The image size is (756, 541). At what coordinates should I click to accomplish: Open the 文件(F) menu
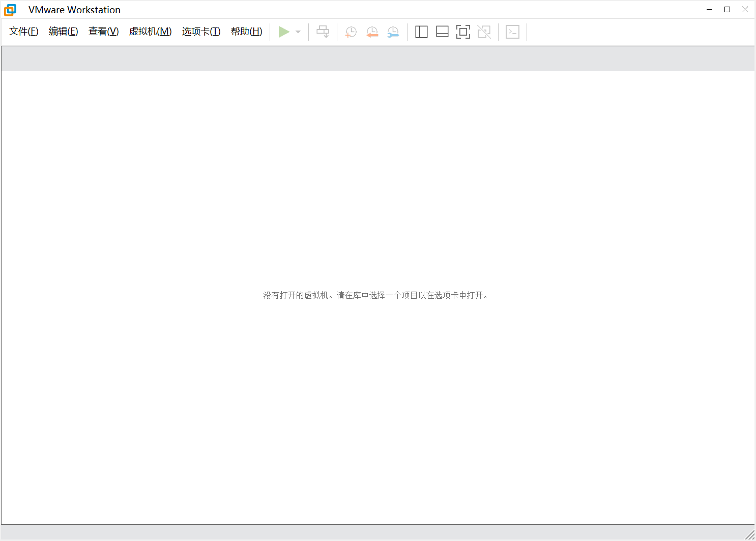(24, 32)
